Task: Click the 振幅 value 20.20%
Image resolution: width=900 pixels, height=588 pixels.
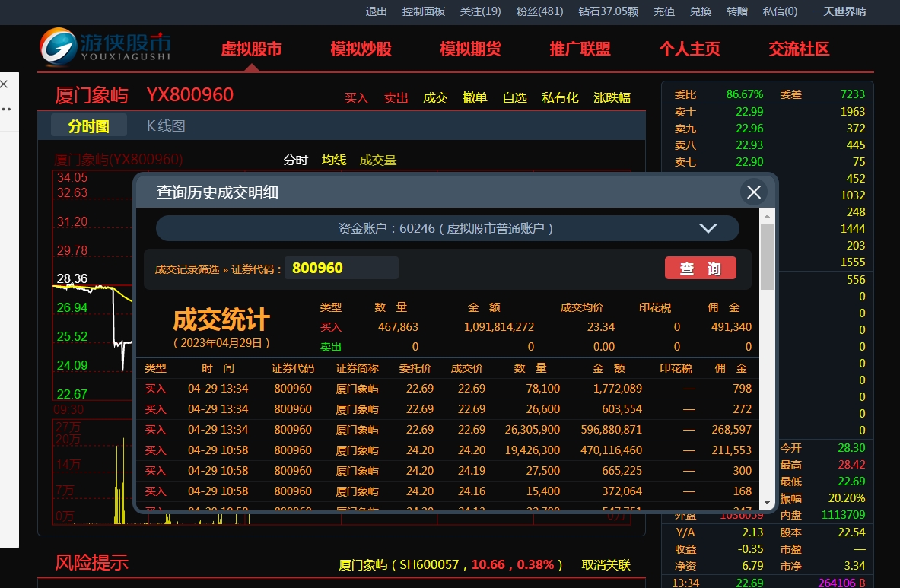Action: pos(847,498)
